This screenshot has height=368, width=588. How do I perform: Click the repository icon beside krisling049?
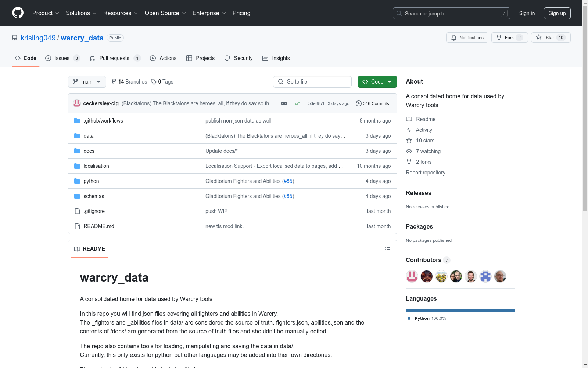(15, 38)
